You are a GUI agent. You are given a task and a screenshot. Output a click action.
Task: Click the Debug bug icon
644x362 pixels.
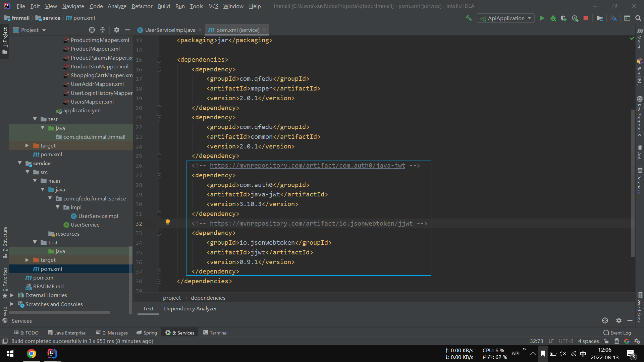(x=553, y=18)
